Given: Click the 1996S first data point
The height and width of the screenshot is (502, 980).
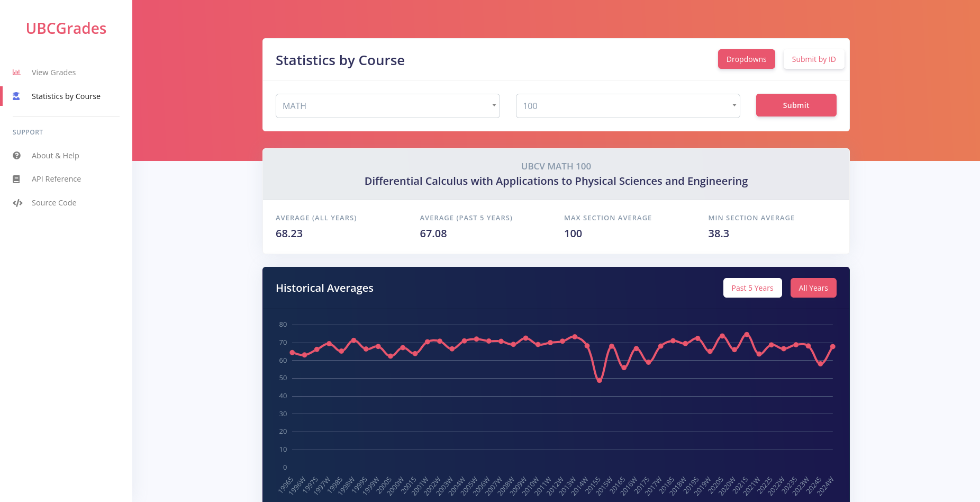Looking at the screenshot, I should [x=292, y=353].
